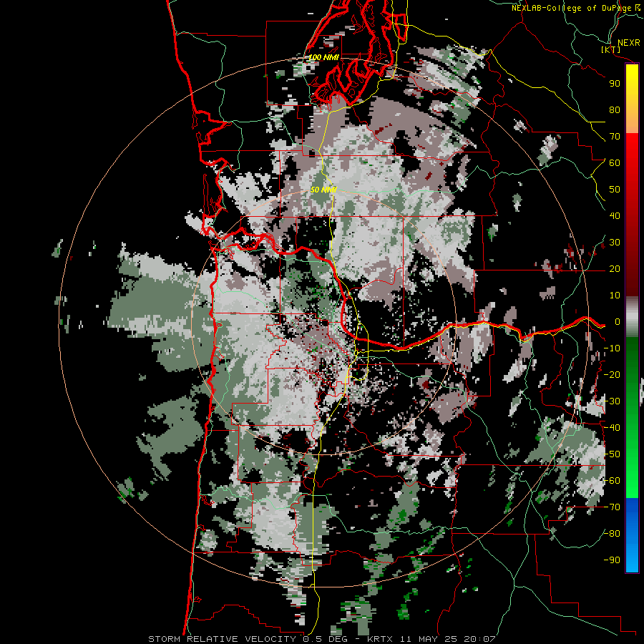Click the 50 NMI range ring label
644x644 pixels.
(323, 190)
